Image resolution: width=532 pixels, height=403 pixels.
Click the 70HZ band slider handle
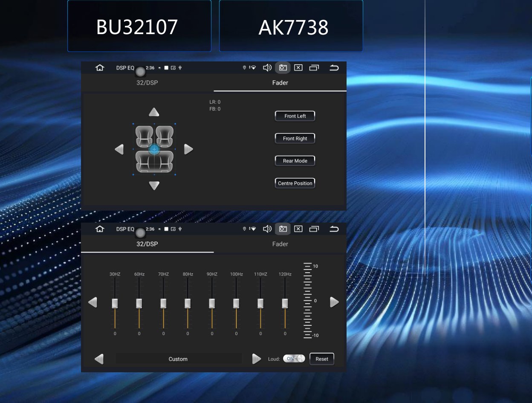pyautogui.click(x=163, y=303)
